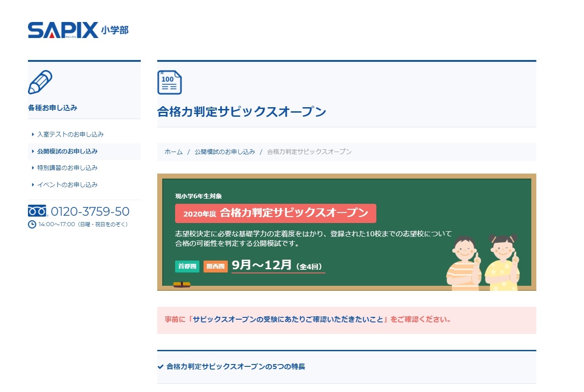Expand the 入室テストのお申し込み arrow

(32, 134)
